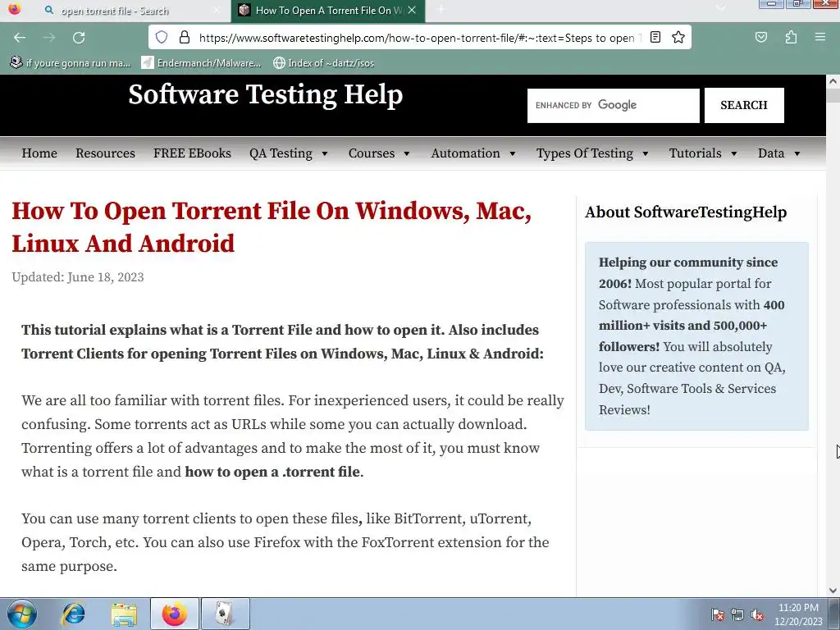Open bookmark 'if youre gonna run ma...'

pyautogui.click(x=71, y=63)
